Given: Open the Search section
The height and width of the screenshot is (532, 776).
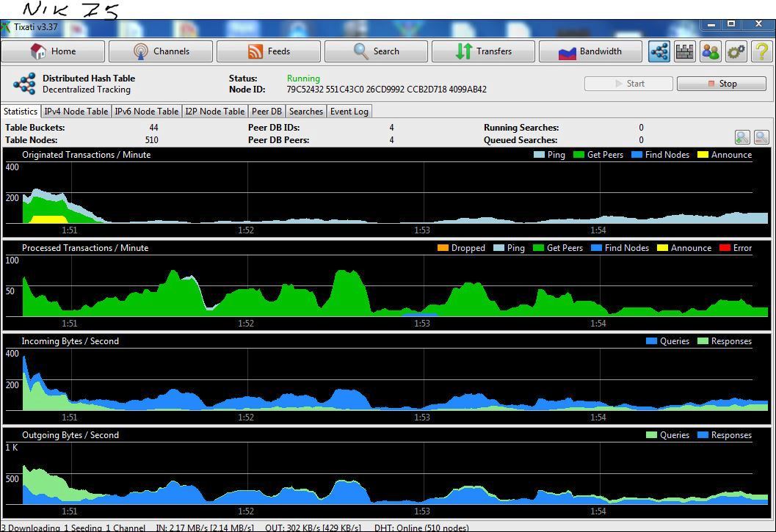Looking at the screenshot, I should tap(376, 51).
